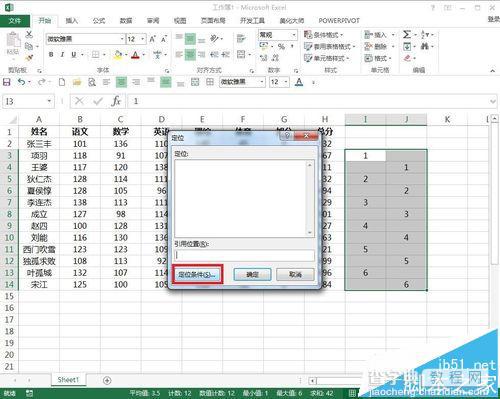500x399 pixels.
Task: Click the Paste clipboard icon in ribbon
Action: tap(13, 40)
